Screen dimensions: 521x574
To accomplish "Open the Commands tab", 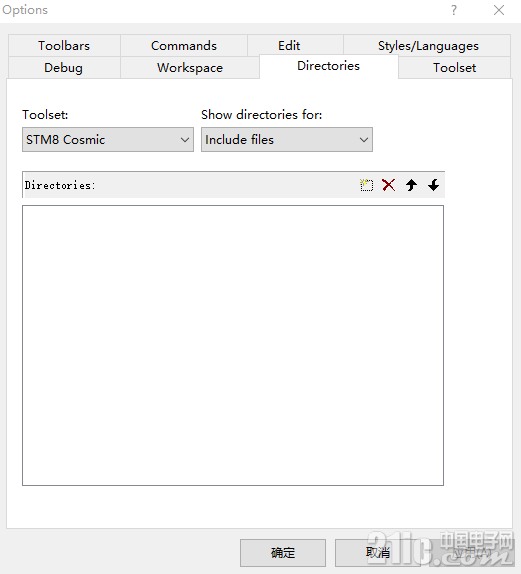I will point(184,46).
